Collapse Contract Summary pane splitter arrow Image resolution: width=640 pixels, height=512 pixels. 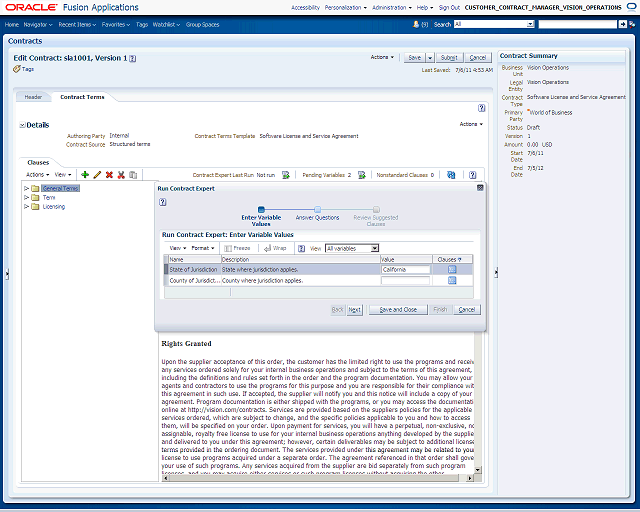click(x=496, y=272)
